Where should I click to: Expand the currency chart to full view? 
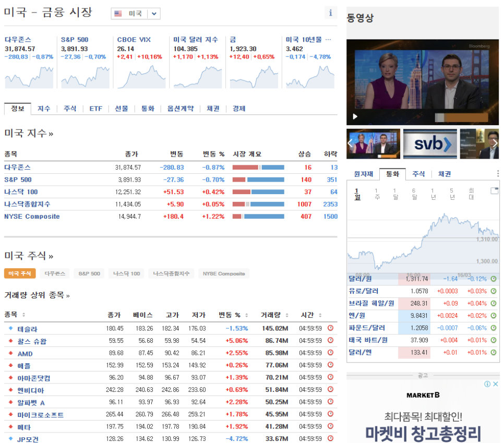click(495, 190)
